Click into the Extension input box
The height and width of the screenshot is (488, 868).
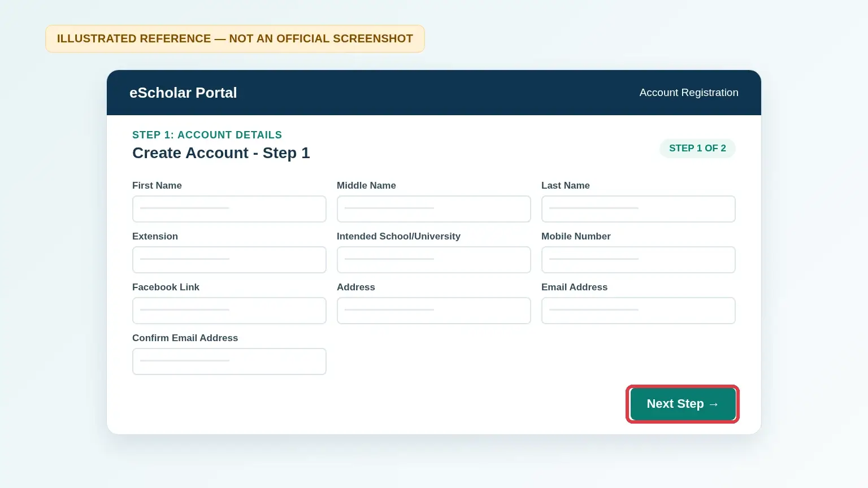point(229,260)
